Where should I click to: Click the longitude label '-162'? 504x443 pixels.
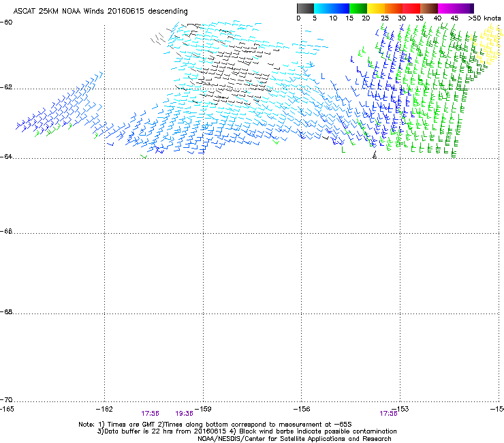click(x=104, y=409)
